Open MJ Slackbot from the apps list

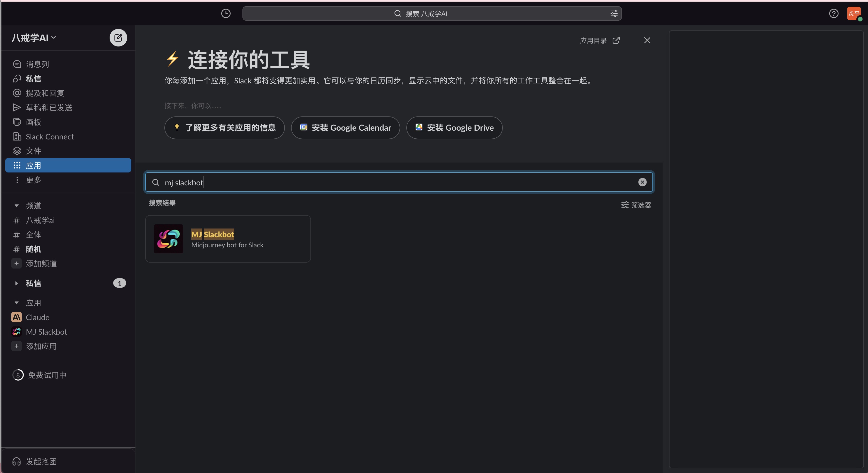pyautogui.click(x=46, y=332)
